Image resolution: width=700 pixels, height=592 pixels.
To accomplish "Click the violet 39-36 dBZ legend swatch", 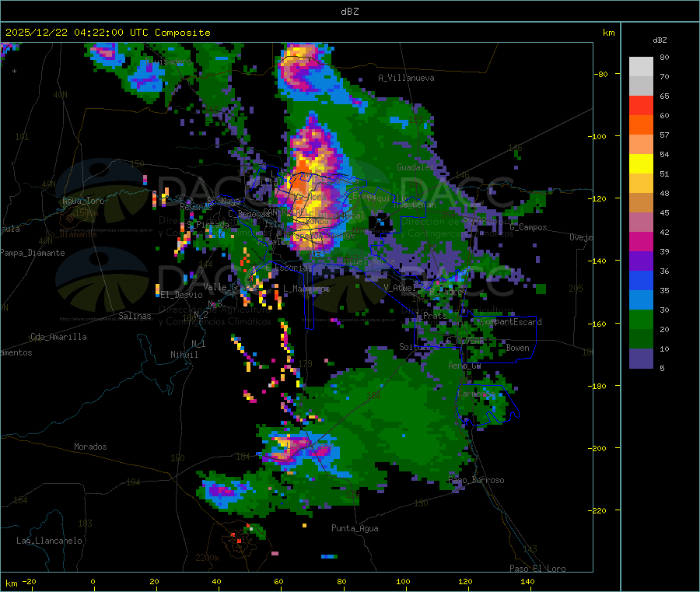I will [641, 261].
